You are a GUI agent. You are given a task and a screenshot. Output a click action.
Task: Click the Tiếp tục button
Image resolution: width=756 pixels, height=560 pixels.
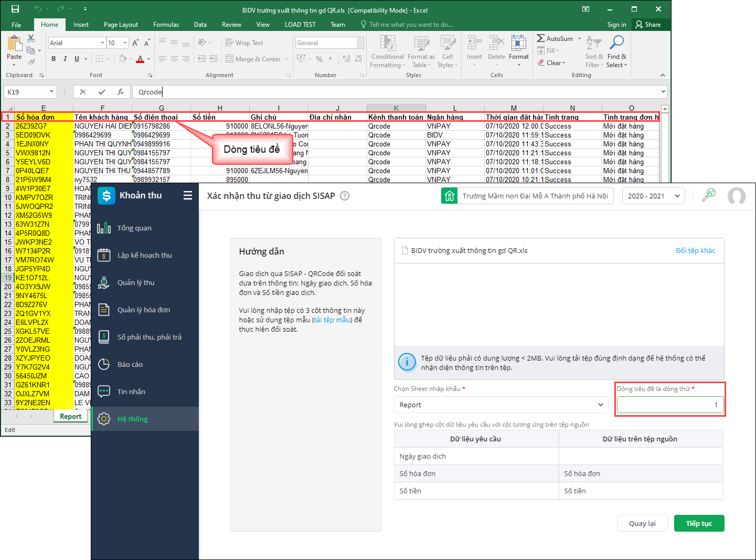coord(699,523)
